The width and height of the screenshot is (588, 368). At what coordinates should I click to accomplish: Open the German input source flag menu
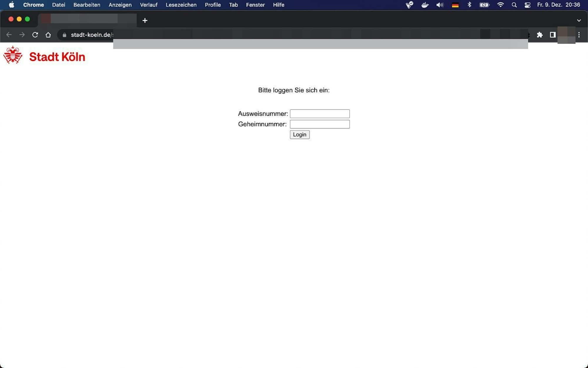coord(455,5)
